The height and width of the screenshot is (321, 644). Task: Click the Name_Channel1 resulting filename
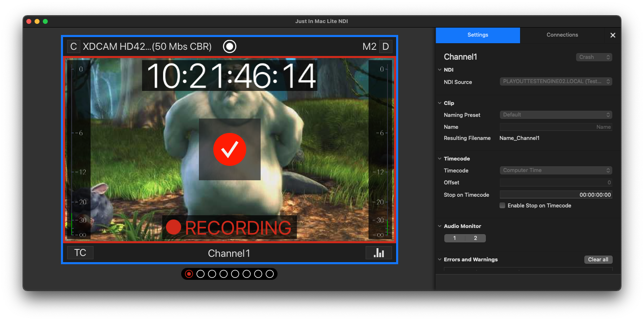pyautogui.click(x=519, y=138)
